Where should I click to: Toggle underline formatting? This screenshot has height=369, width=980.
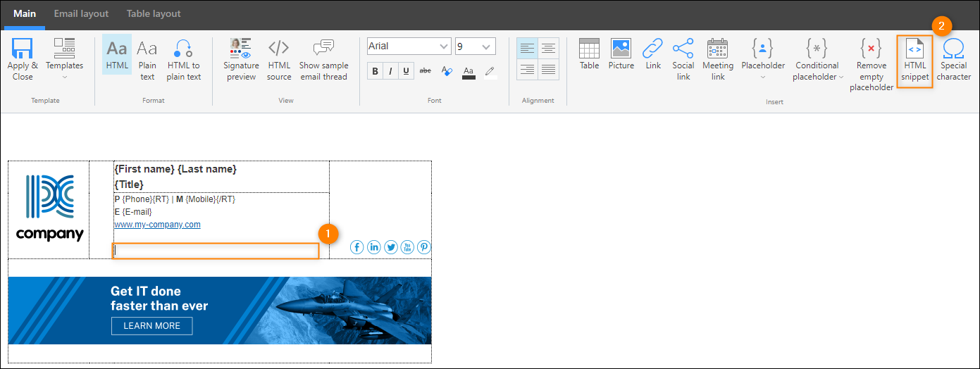coord(407,71)
